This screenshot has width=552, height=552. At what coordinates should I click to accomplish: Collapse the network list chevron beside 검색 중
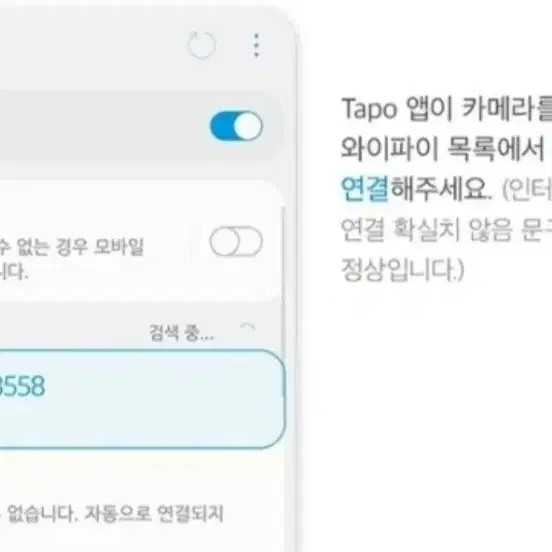pyautogui.click(x=248, y=326)
